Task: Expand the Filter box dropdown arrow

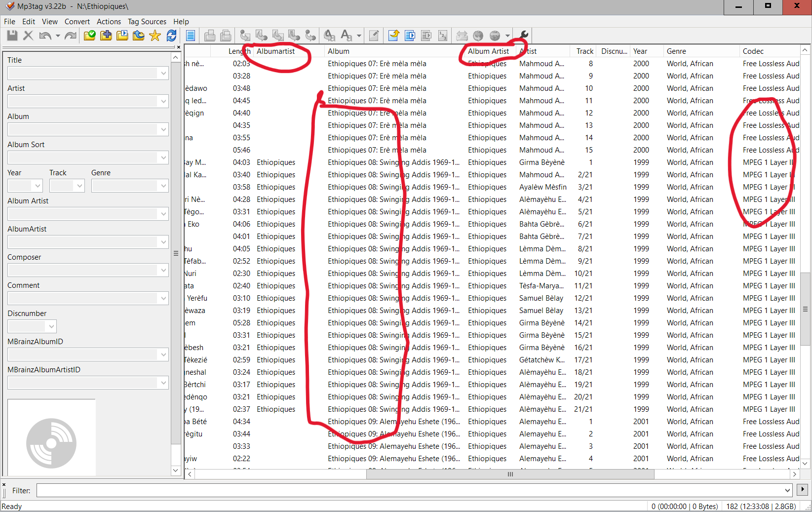Action: tap(787, 490)
